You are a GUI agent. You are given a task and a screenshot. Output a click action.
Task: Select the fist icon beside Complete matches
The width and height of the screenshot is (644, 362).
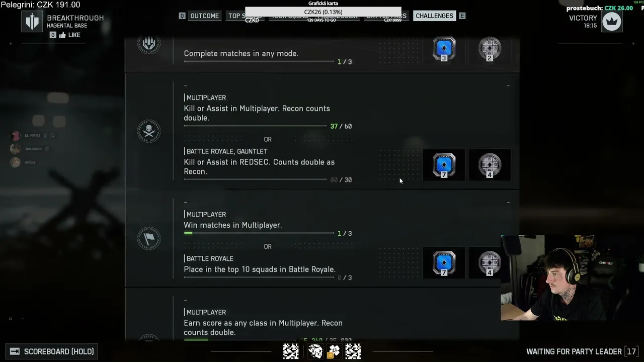[x=148, y=44]
